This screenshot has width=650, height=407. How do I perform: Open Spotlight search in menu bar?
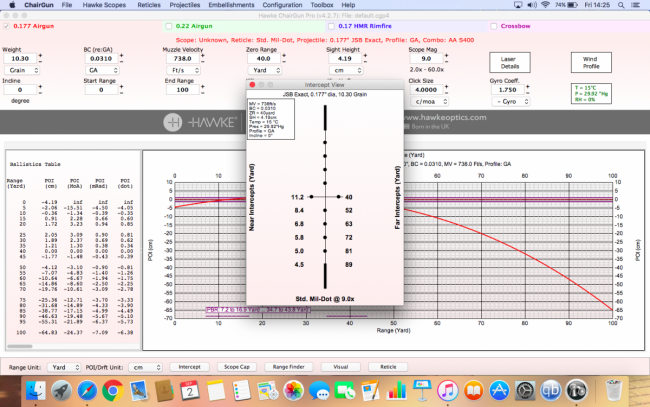621,5
